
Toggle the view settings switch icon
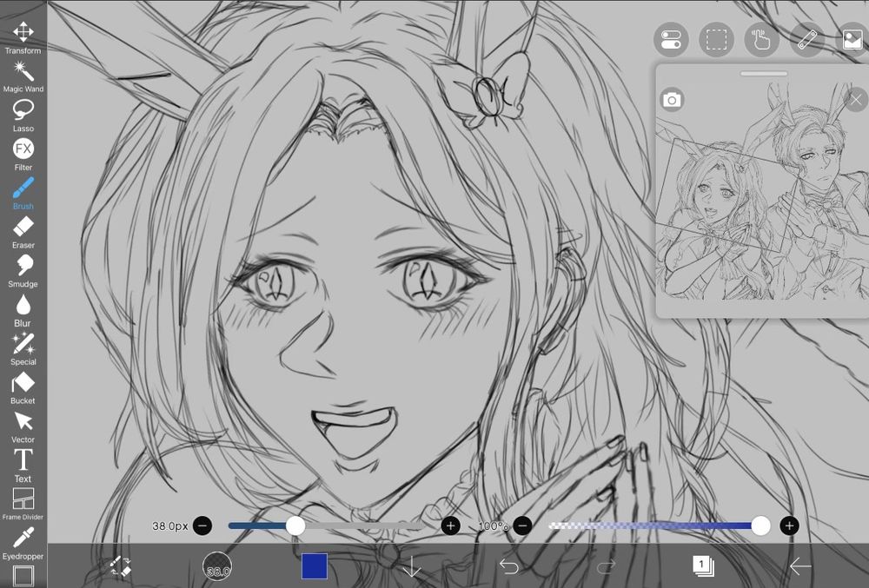click(671, 39)
